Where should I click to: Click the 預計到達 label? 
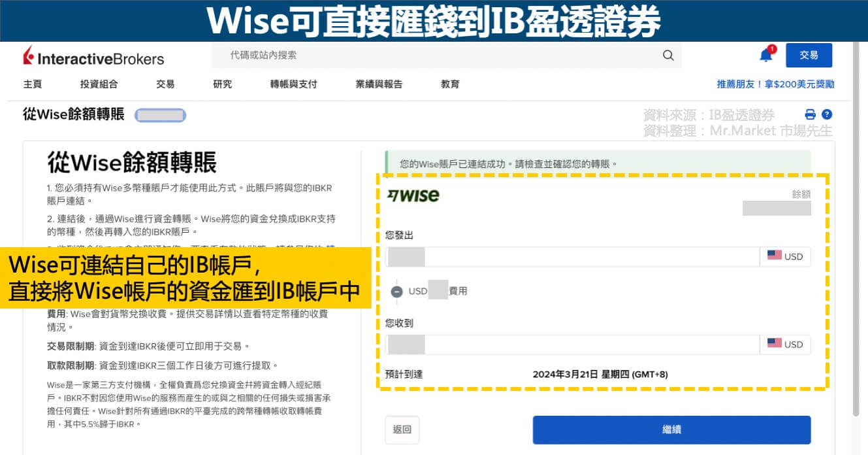[404, 375]
